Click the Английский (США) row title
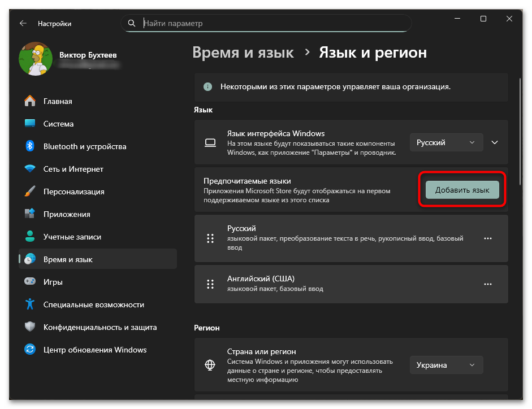 (261, 279)
